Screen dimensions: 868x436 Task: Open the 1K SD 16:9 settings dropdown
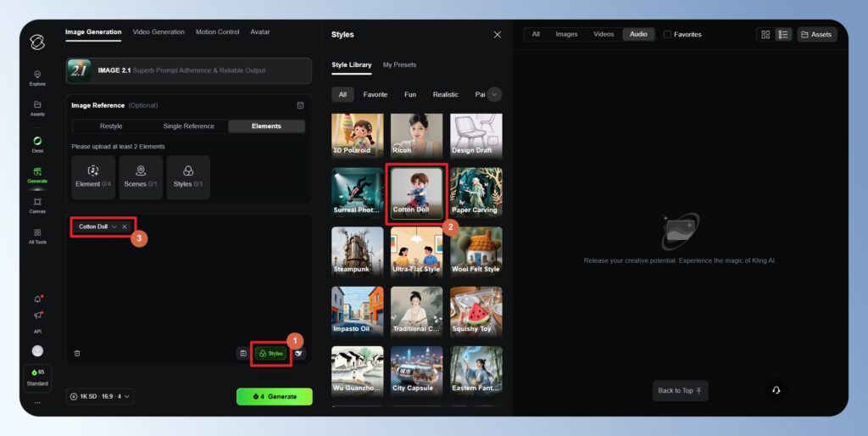pyautogui.click(x=100, y=397)
